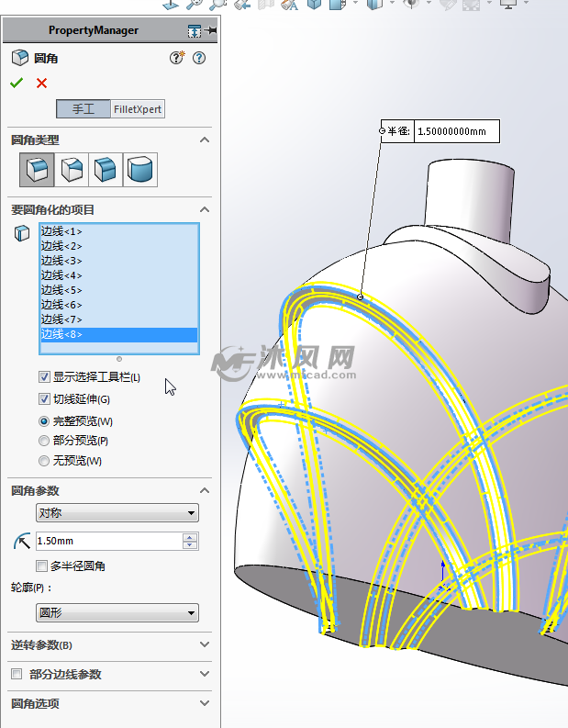The width and height of the screenshot is (568, 728).
Task: Collapse the 圆角类型 section
Action: 205,140
